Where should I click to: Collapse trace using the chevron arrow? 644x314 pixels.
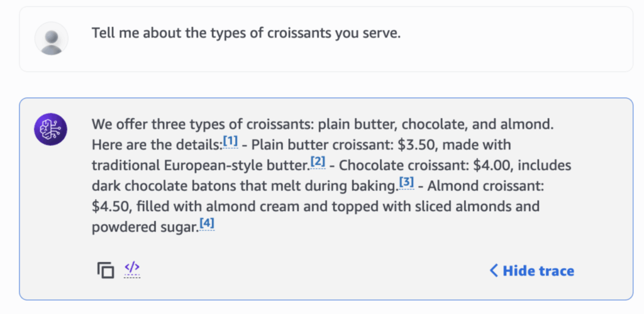click(x=494, y=271)
